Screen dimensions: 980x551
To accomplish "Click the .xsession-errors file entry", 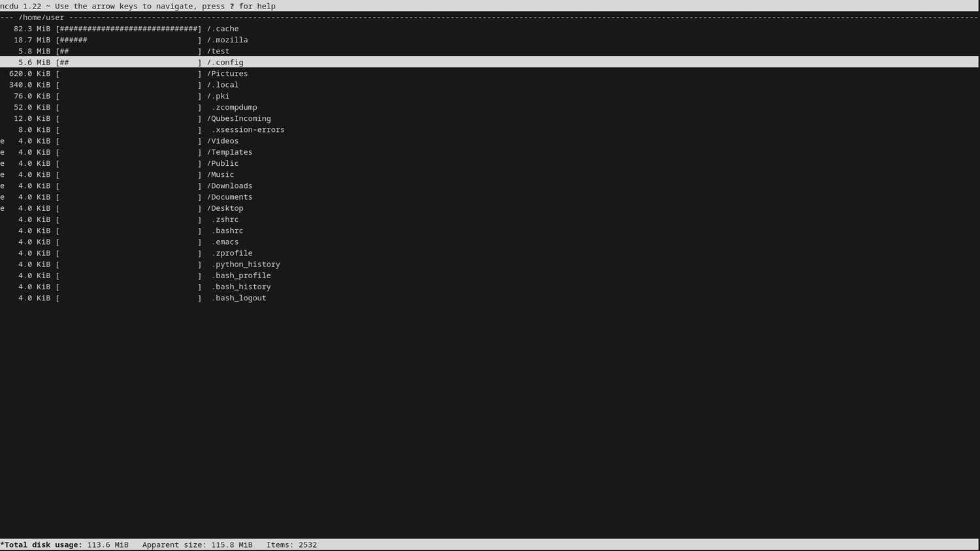I will click(489, 129).
